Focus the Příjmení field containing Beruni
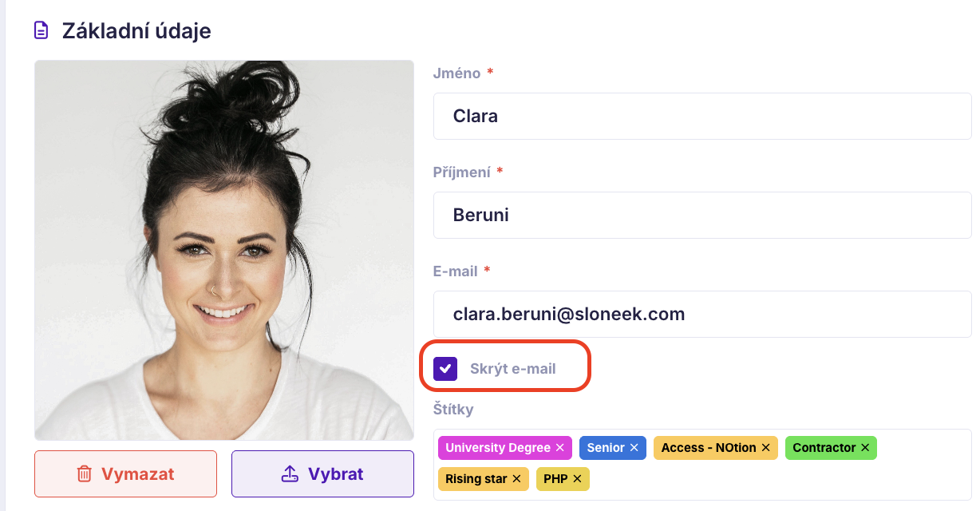 click(702, 215)
